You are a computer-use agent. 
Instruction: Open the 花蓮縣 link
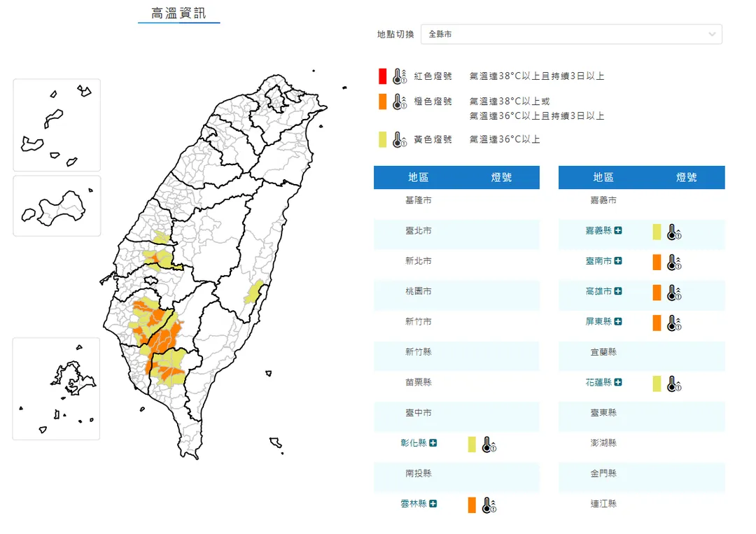[598, 382]
